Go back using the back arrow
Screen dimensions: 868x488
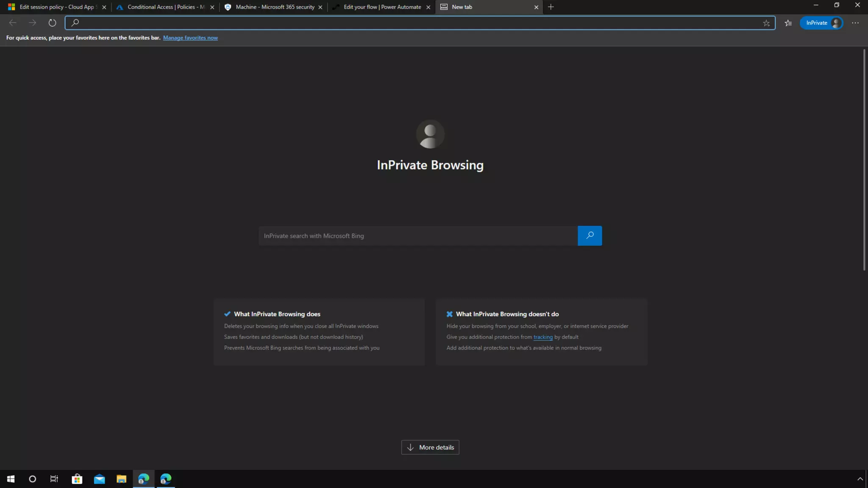(x=13, y=23)
